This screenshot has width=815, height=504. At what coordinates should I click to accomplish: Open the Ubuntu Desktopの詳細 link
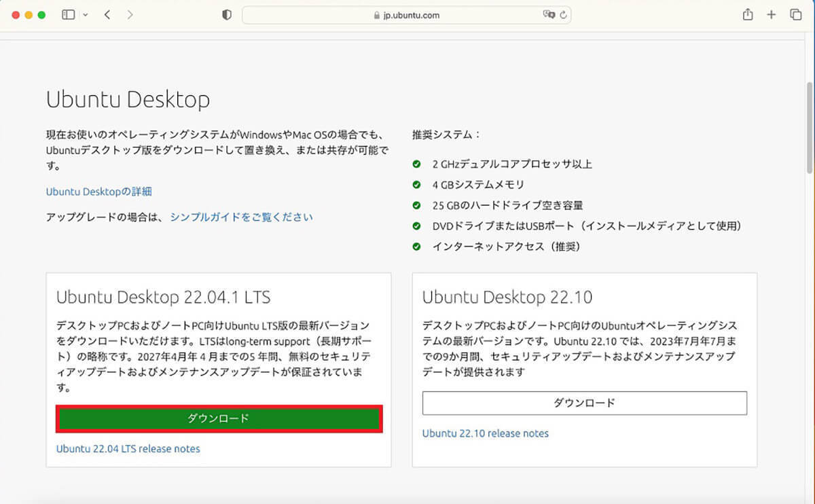98,192
